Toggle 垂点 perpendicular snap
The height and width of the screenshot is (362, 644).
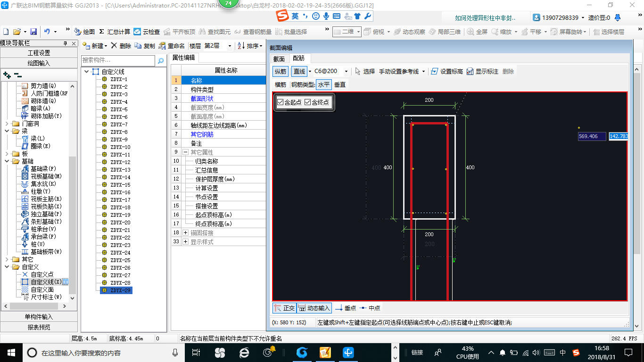click(x=346, y=308)
